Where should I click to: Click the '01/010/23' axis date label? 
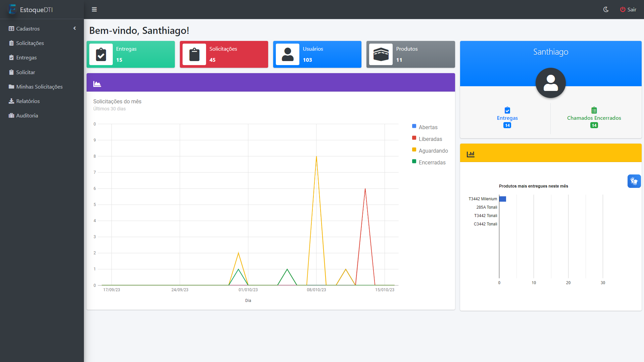[x=248, y=290]
